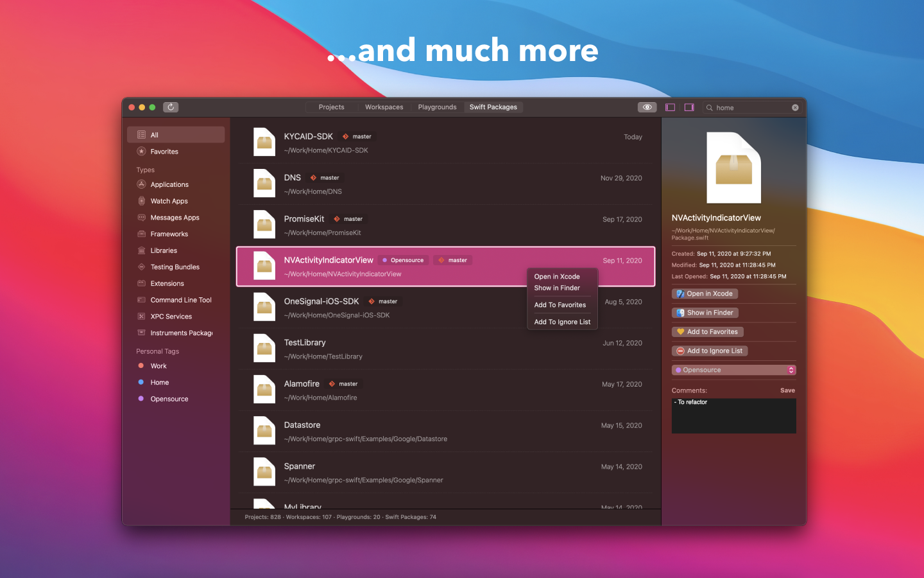Select the blue Home tag dot
This screenshot has height=578, width=924.
141,382
